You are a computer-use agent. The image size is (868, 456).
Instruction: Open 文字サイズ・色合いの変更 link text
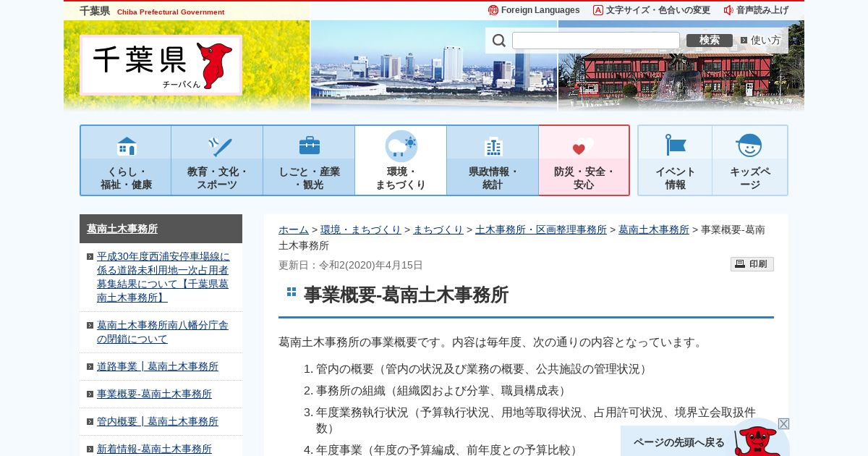[658, 10]
